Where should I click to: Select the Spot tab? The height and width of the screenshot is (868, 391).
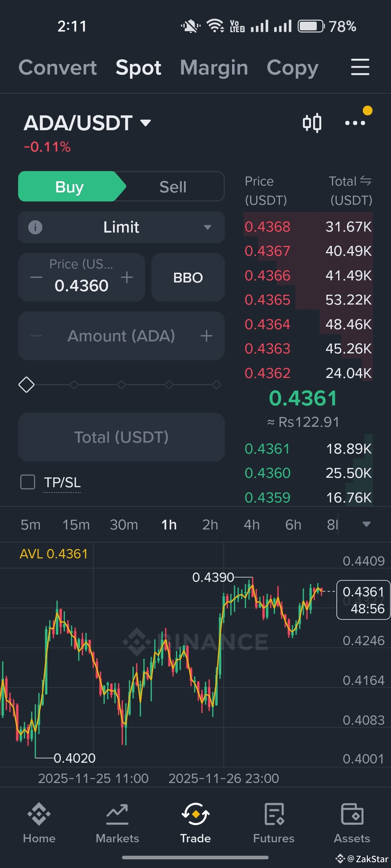pos(138,67)
